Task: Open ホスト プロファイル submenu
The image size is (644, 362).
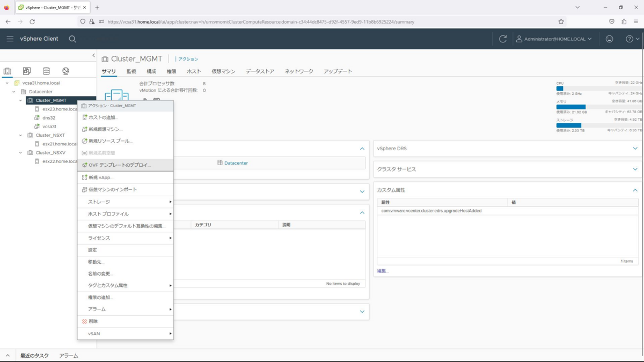Action: [125, 214]
